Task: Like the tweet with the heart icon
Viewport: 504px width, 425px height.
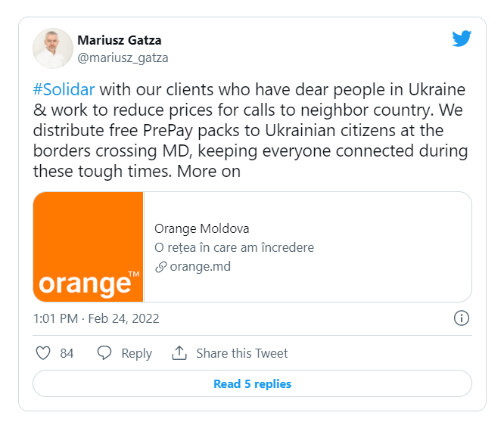Action: point(44,353)
